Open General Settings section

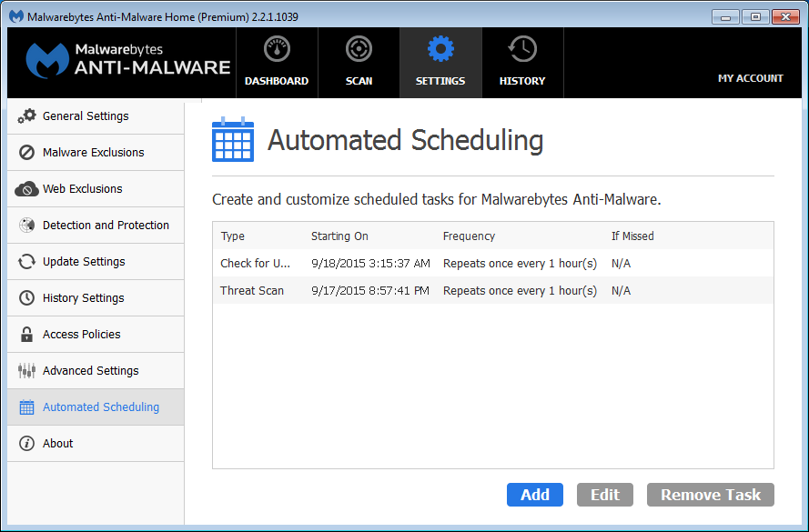coord(96,116)
